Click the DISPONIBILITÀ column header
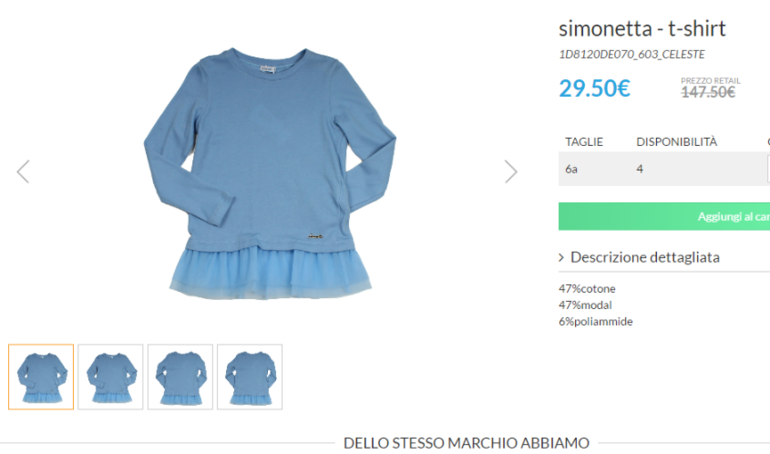The height and width of the screenshot is (454, 770). (677, 142)
